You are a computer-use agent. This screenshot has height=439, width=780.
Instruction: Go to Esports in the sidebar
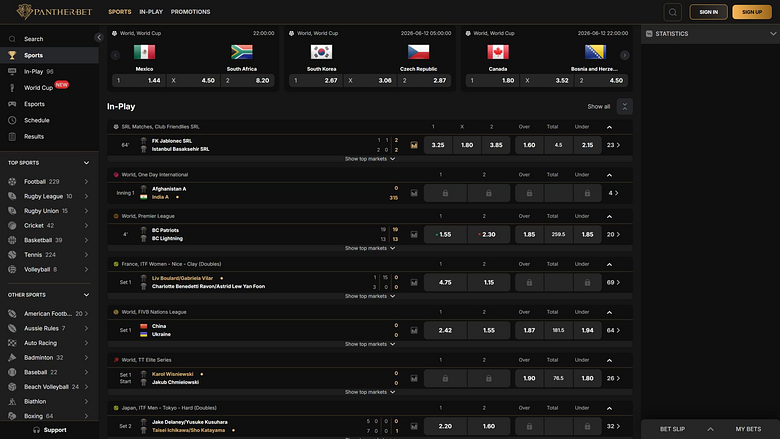point(49,104)
